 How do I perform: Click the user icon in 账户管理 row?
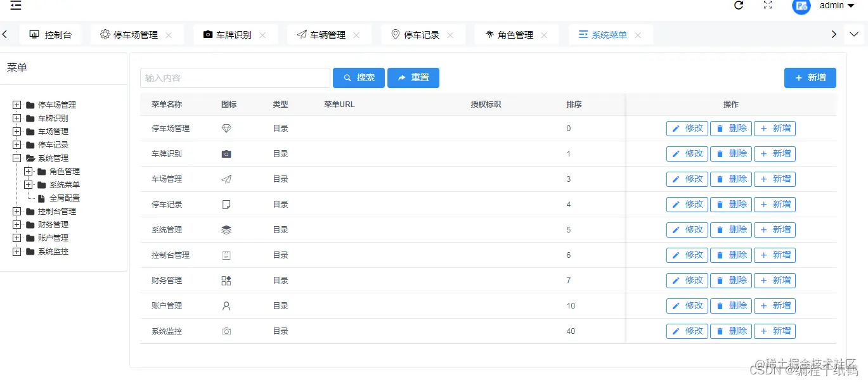pyautogui.click(x=226, y=306)
